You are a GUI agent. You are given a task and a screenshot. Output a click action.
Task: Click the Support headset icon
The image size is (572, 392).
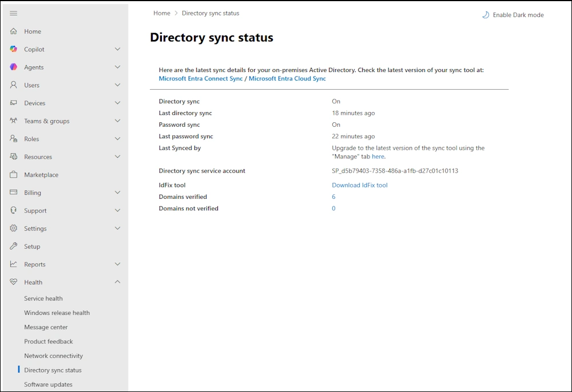click(x=14, y=210)
